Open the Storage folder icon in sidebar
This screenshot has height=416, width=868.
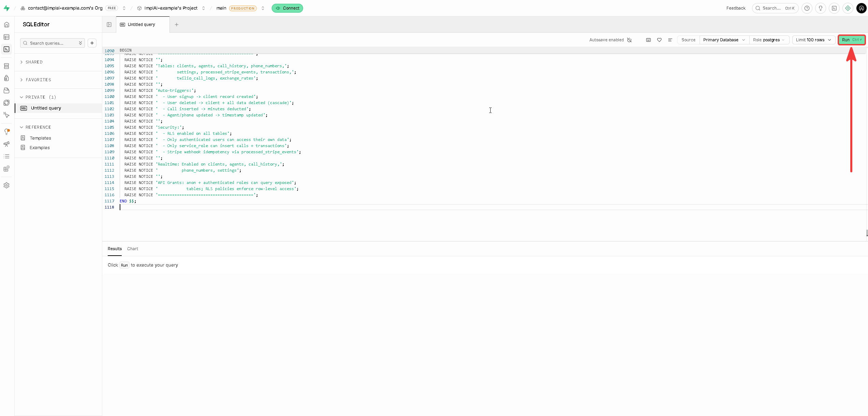[x=6, y=90]
